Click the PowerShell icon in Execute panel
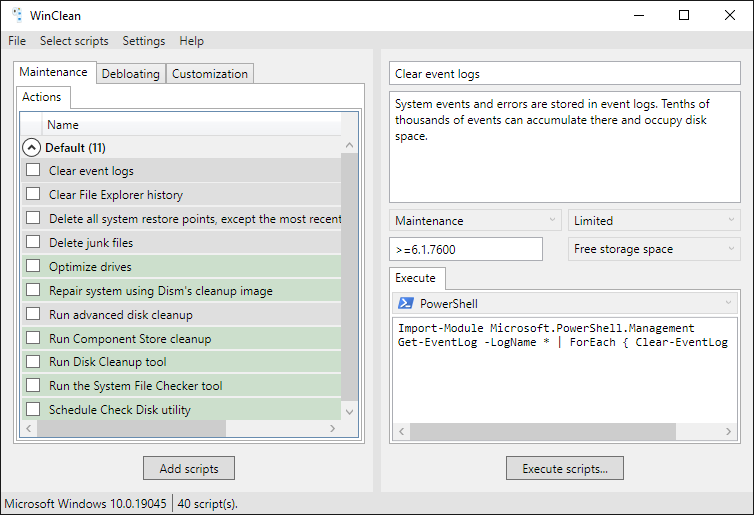This screenshot has height=515, width=754. [405, 303]
